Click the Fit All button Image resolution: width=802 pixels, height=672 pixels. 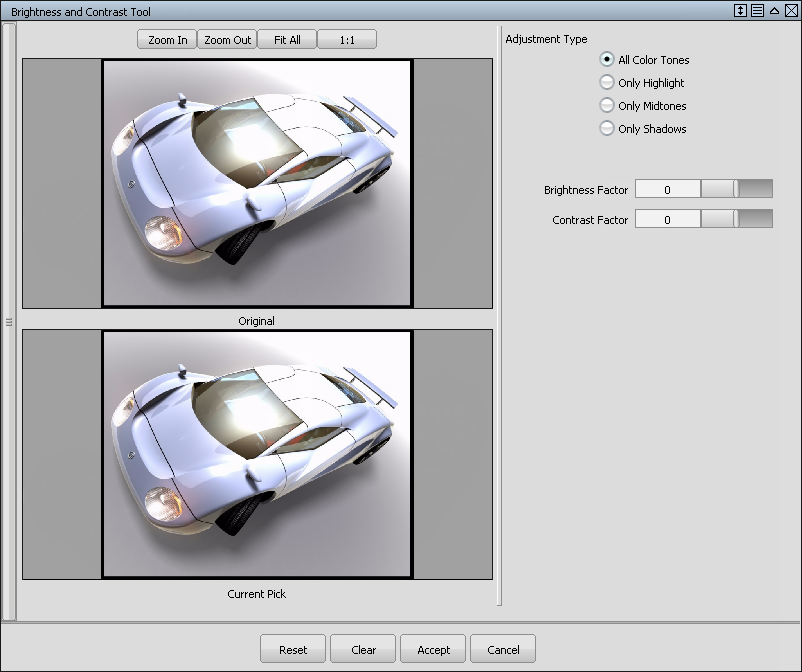pos(287,38)
